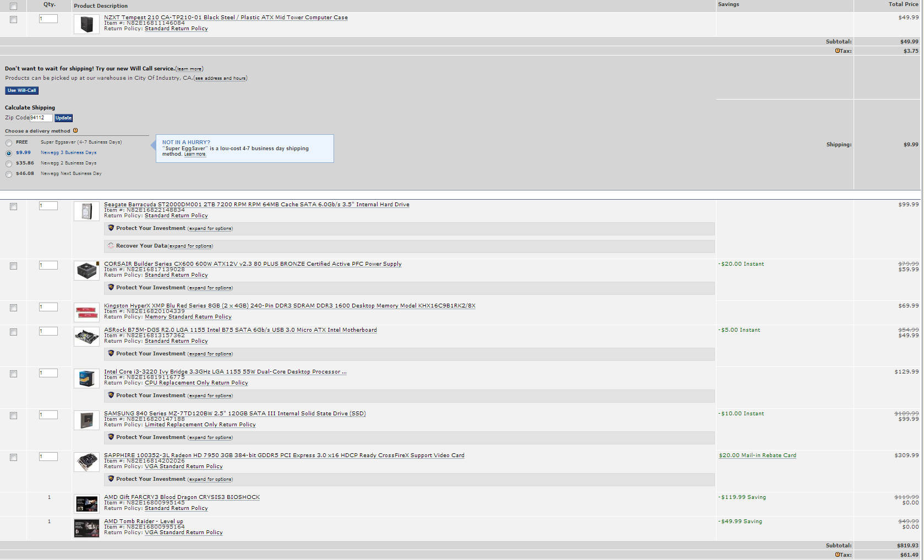
Task: Click the quantity field for NZXT Tempest
Action: click(x=48, y=19)
